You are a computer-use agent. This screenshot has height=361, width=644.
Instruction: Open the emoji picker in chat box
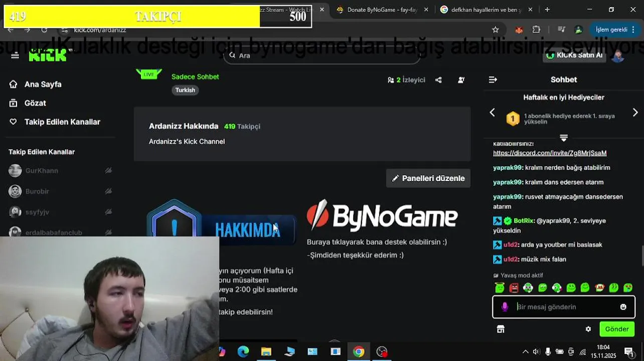(623, 307)
